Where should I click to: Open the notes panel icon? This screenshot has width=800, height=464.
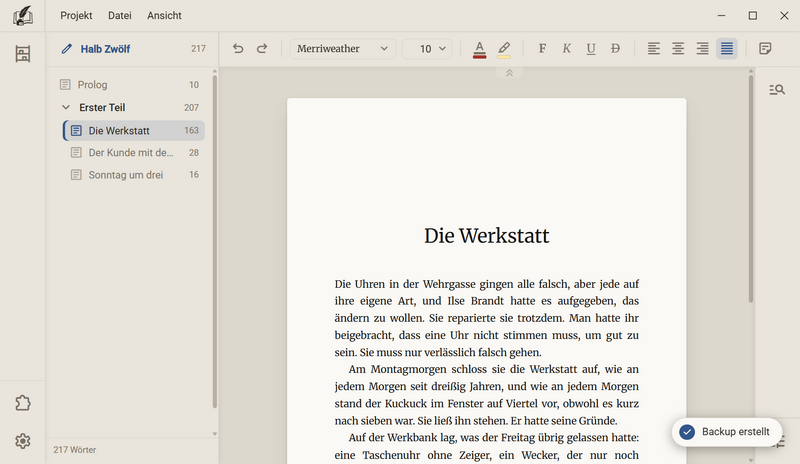pyautogui.click(x=765, y=48)
